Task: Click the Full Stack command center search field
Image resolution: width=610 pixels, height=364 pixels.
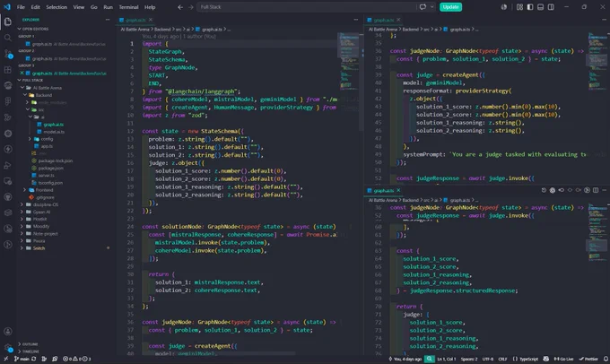Action: tap(306, 7)
